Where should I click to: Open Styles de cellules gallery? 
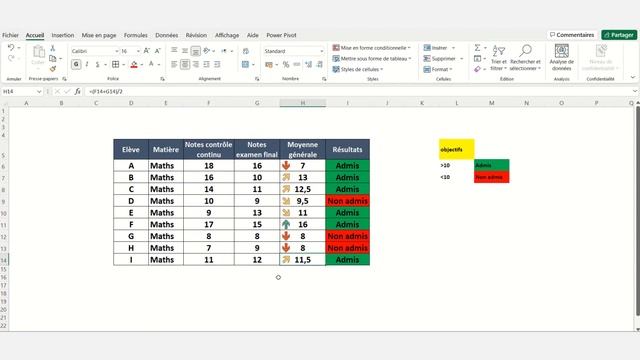(358, 69)
